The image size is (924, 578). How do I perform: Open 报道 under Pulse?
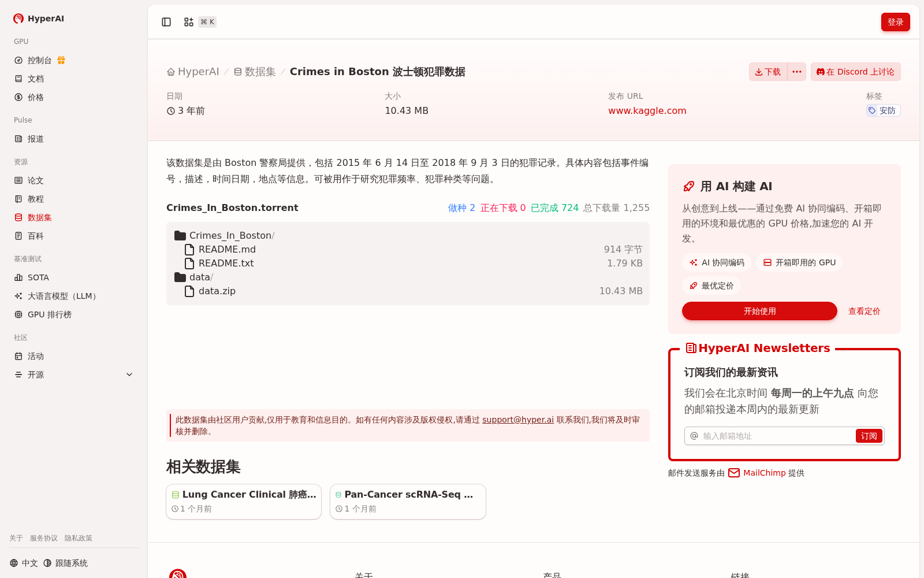74,139
